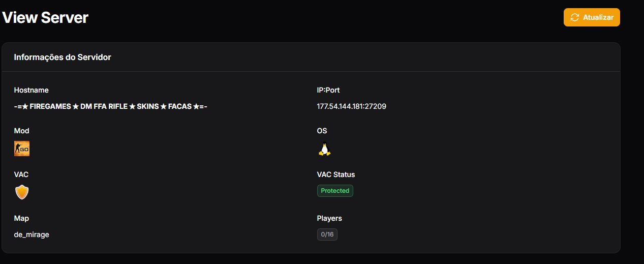Image resolution: width=644 pixels, height=264 pixels.
Task: Click the de_mirage map name
Action: [x=32, y=234]
